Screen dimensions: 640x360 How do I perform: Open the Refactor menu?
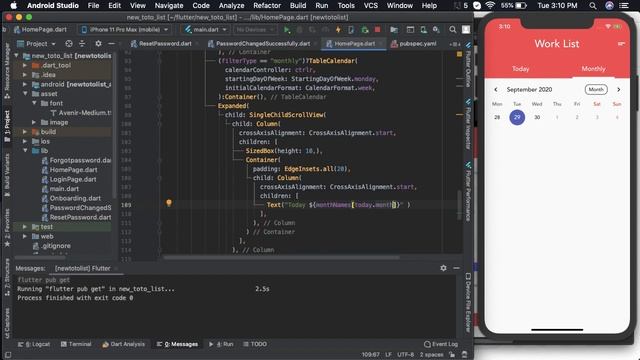pos(267,6)
